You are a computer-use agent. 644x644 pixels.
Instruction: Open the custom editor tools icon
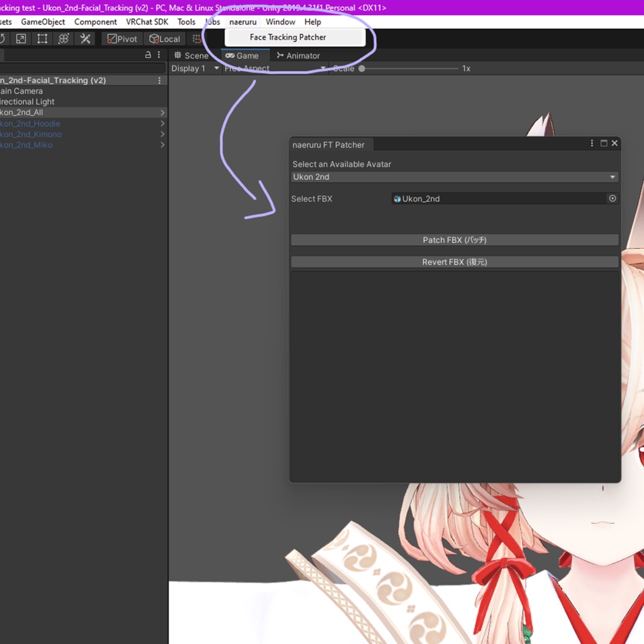85,38
